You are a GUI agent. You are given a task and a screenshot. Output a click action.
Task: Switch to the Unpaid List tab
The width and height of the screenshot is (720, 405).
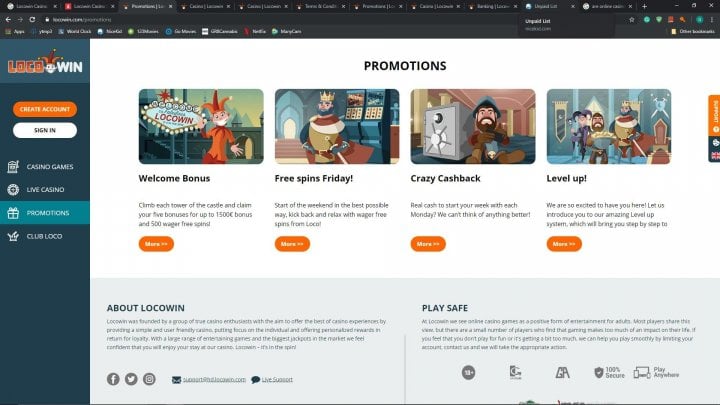550,6
